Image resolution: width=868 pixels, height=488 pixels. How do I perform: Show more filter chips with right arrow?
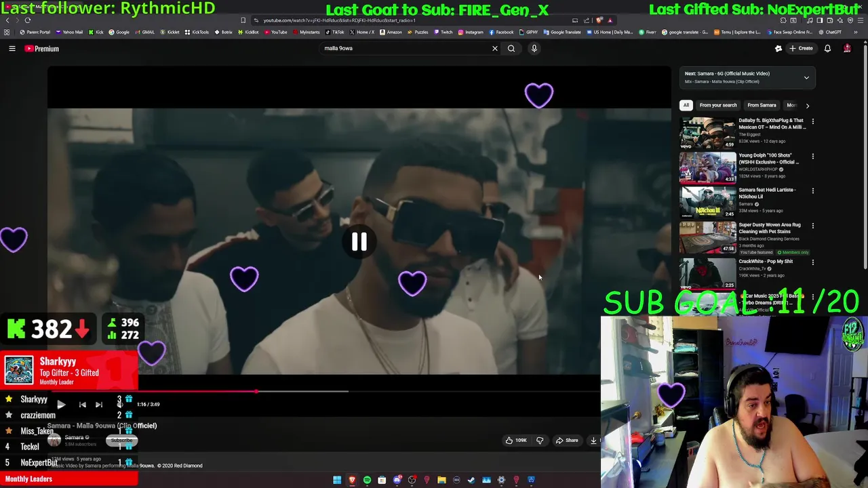click(x=807, y=105)
